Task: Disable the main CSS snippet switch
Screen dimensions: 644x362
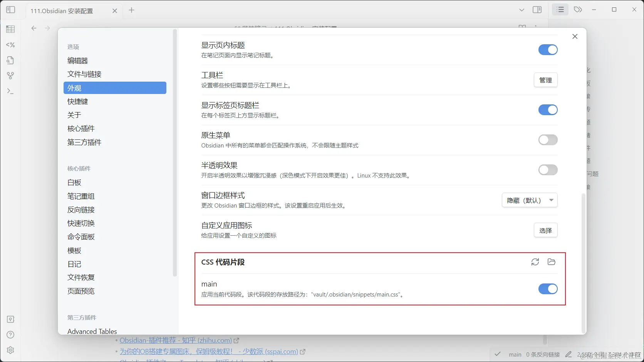Action: 548,289
